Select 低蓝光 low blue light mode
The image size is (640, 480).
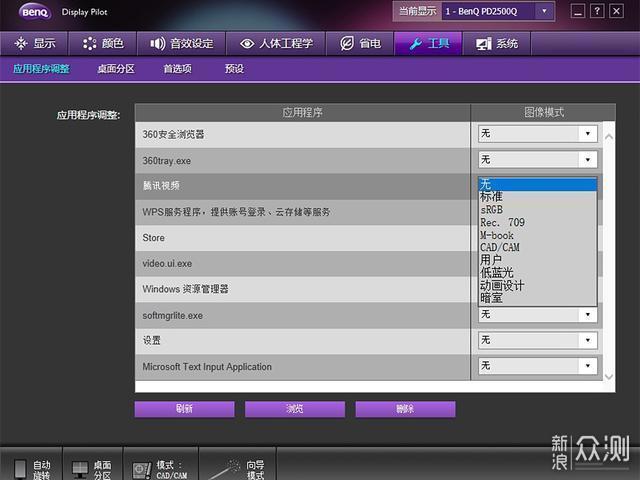(538, 273)
